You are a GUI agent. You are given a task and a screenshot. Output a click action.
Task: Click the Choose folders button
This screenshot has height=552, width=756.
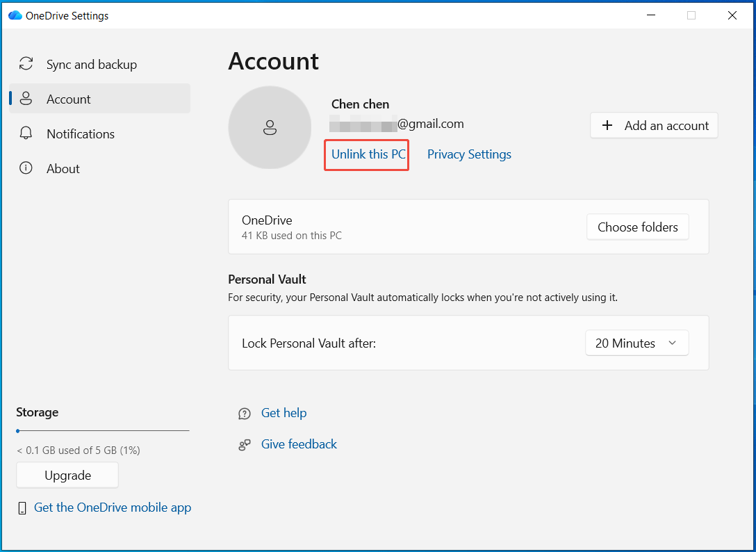point(637,227)
